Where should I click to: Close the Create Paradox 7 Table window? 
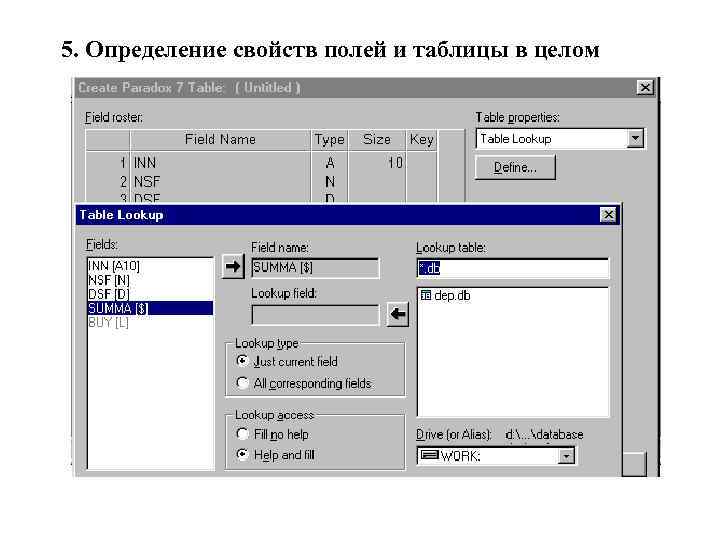pos(645,87)
